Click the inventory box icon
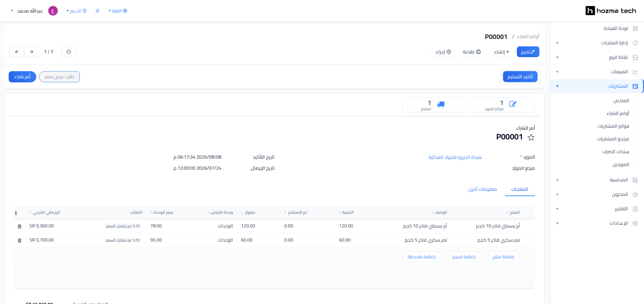This screenshot has height=304, width=644. tap(635, 194)
